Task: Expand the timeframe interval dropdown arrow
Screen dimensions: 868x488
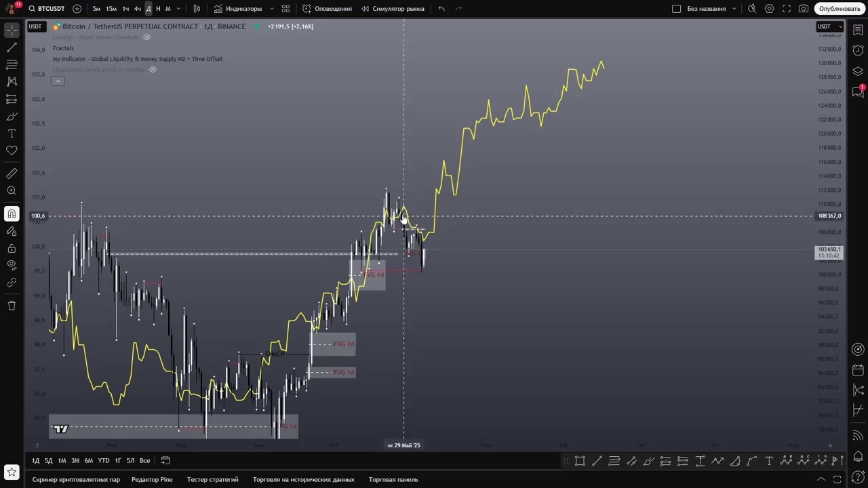Action: point(178,9)
